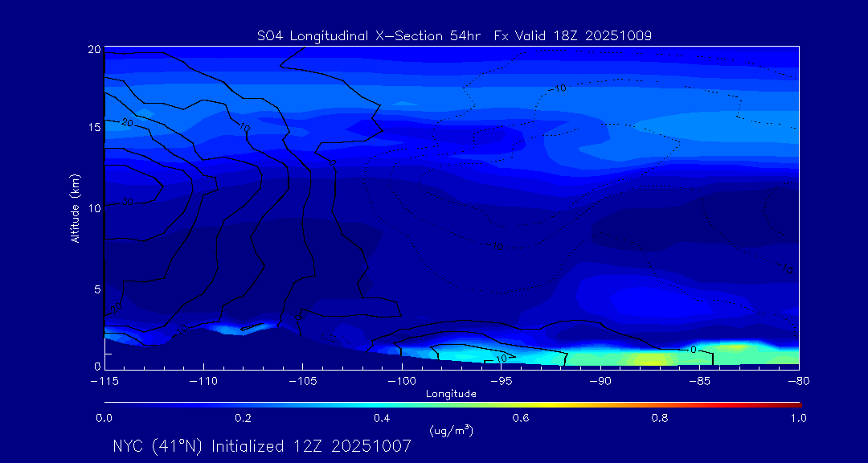The height and width of the screenshot is (463, 868).
Task: Select the altitude axis tick '20'
Action: point(94,49)
